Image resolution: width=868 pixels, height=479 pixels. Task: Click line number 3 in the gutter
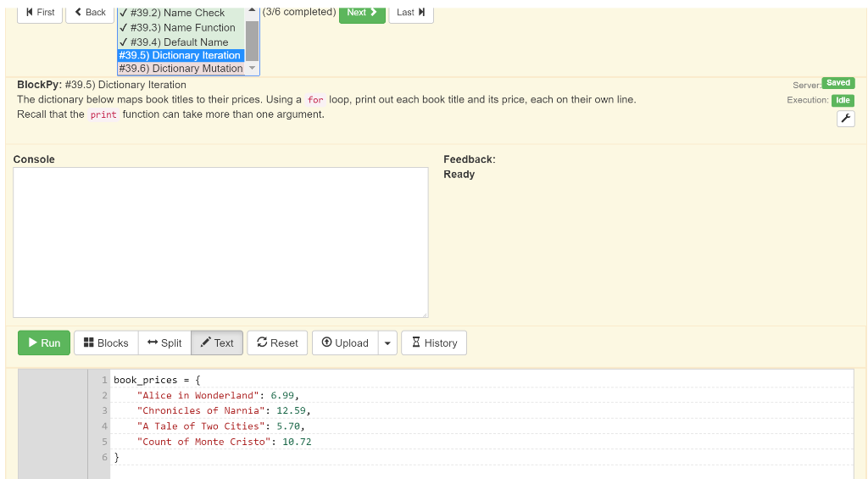104,411
